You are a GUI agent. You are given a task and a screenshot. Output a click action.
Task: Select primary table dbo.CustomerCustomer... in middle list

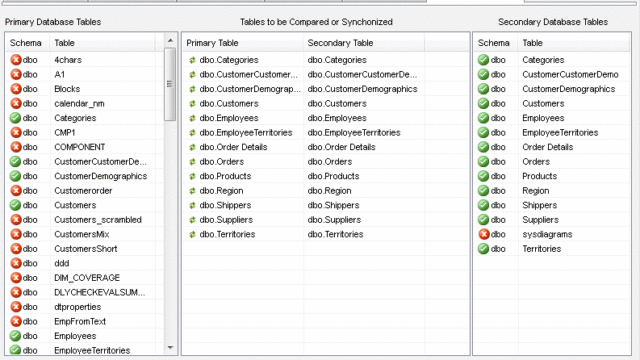pos(249,74)
